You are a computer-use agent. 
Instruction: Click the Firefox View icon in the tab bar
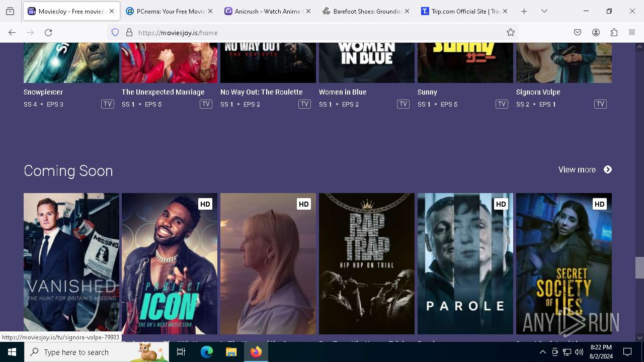(10, 11)
